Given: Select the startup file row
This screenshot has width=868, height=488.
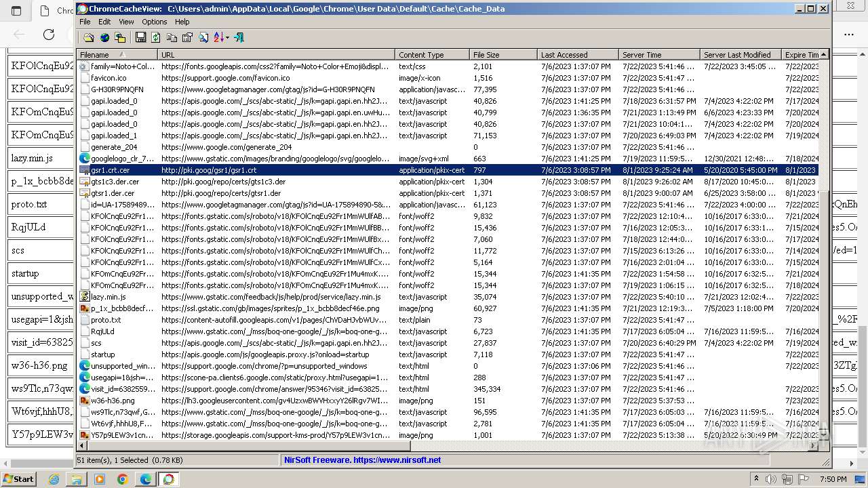Looking at the screenshot, I should tap(448, 354).
